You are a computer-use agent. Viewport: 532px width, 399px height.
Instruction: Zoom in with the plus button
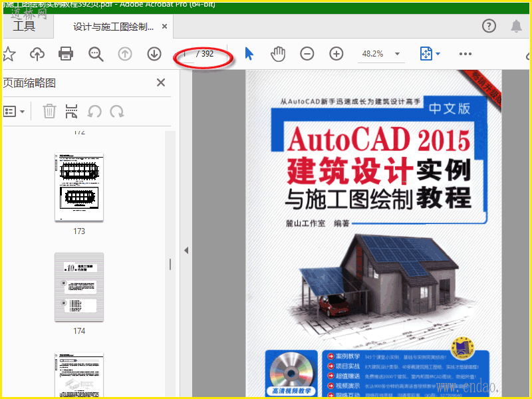(x=336, y=54)
